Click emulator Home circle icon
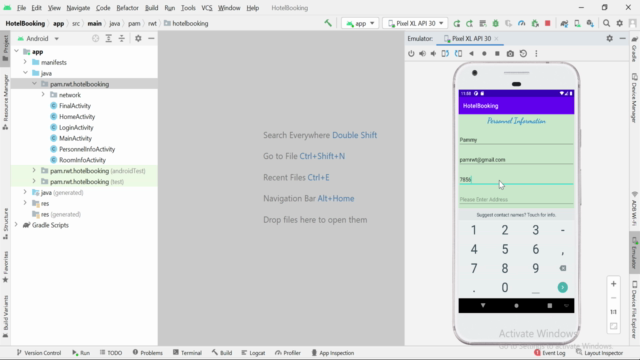 click(484, 53)
